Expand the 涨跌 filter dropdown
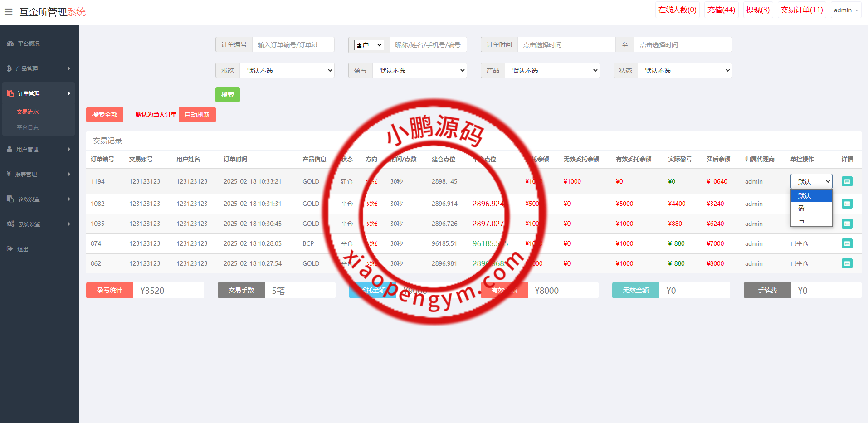Screen dimensions: 868x423 pos(288,70)
